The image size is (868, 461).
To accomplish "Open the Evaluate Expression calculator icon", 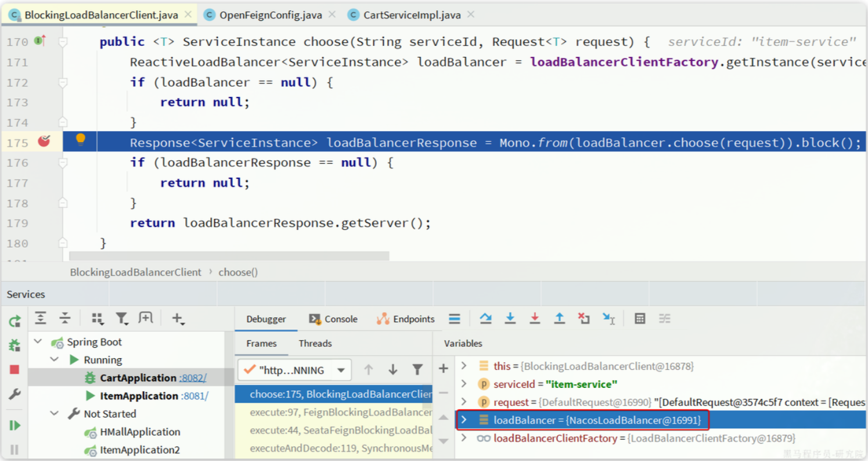I will tap(640, 318).
